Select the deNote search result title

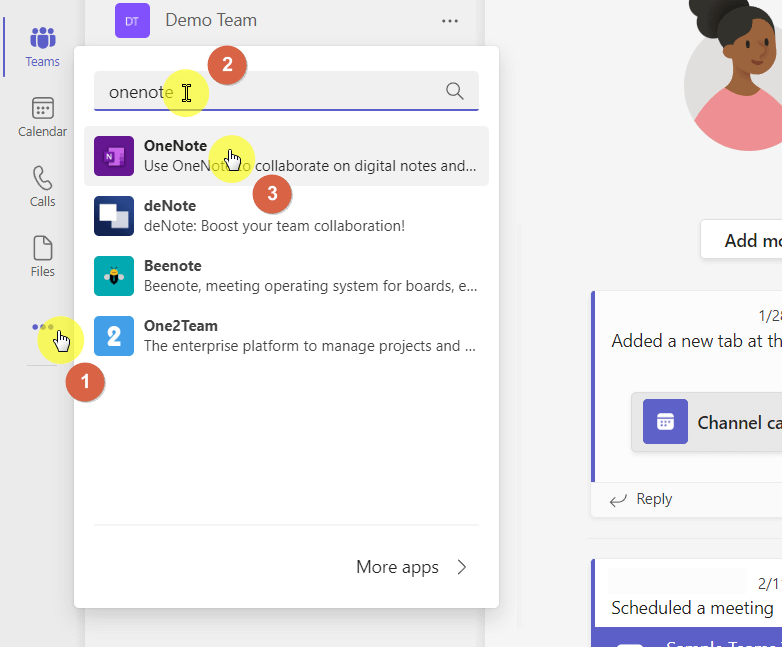point(170,206)
